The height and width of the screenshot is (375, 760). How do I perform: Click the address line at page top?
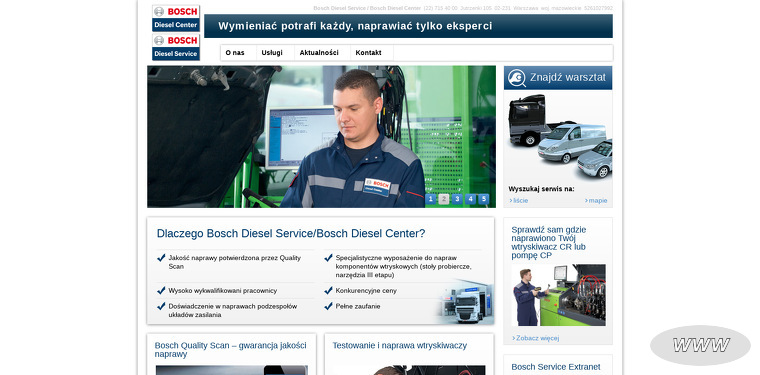pos(463,8)
